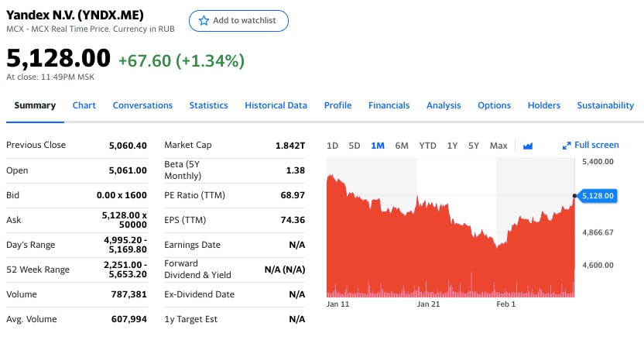Go to the Holders tab
This screenshot has width=644, height=347.
coord(544,105)
